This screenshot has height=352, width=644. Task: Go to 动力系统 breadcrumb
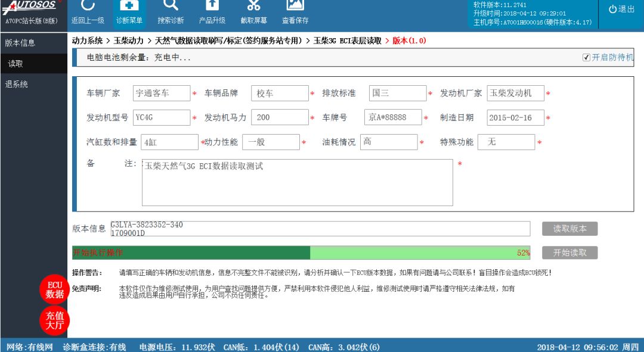pos(87,41)
